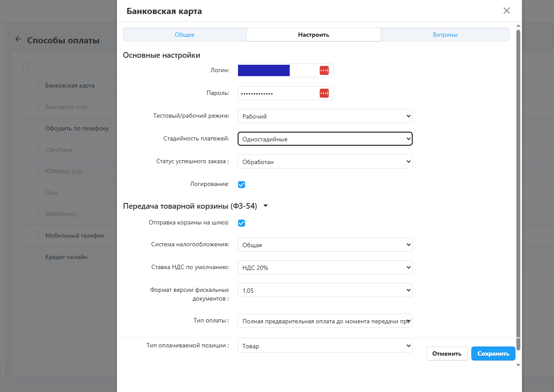Open Сбербанк in payment list
This screenshot has width=554, height=392.
(x=59, y=150)
